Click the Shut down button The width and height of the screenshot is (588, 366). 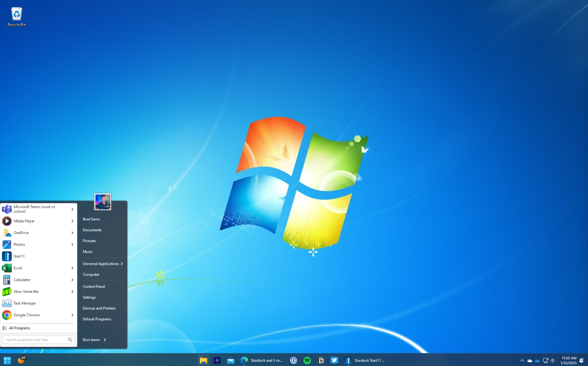tap(91, 340)
